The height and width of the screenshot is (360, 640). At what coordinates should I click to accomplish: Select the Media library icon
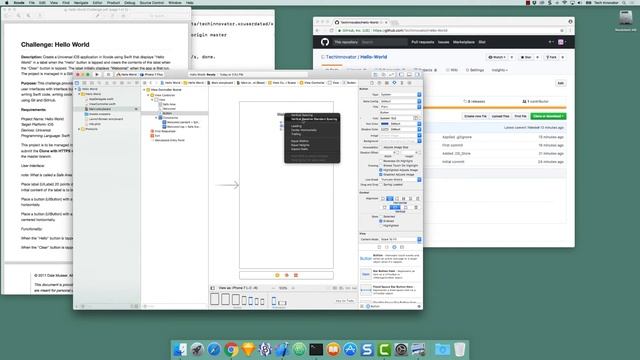[x=402, y=247]
